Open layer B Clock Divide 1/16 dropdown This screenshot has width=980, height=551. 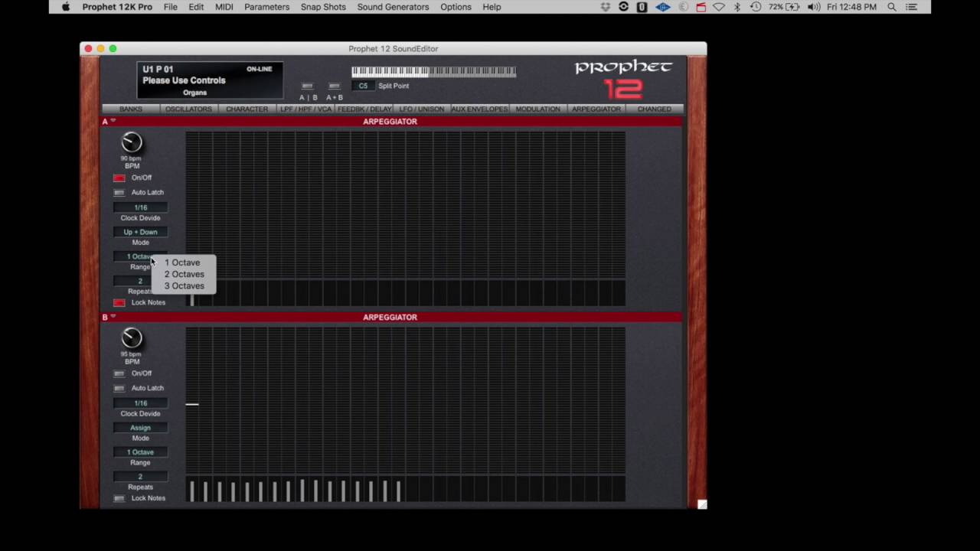pyautogui.click(x=140, y=403)
